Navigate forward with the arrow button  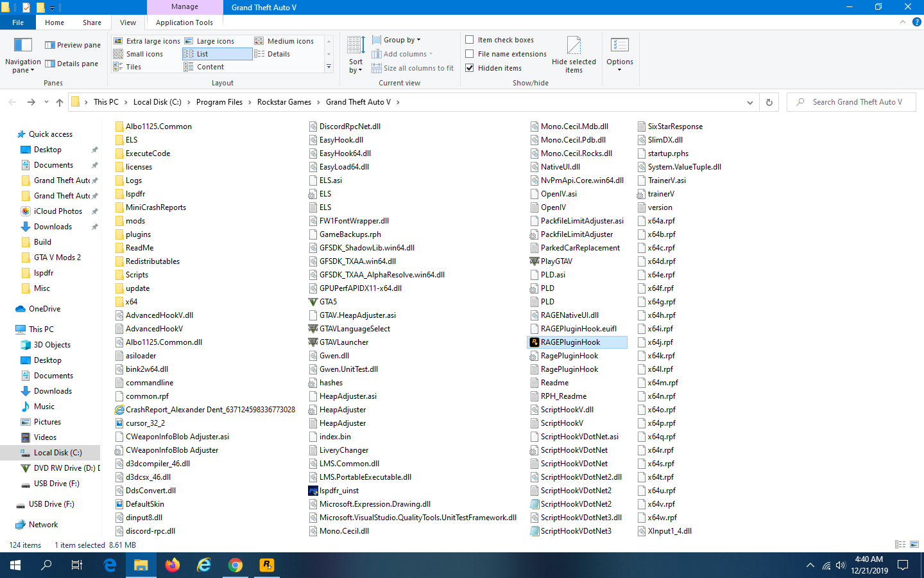(x=31, y=102)
